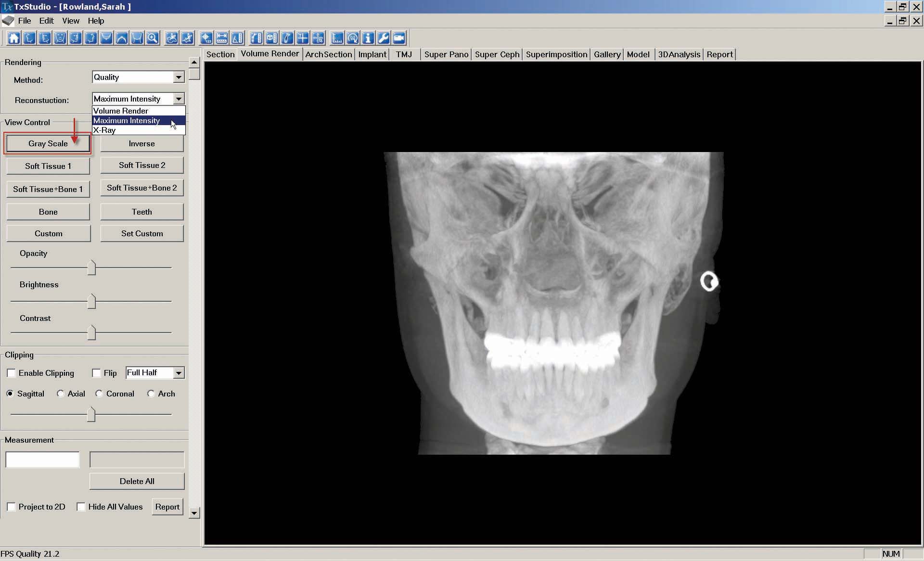Screen dimensions: 924x561
Task: Click the Home view toolbar icon
Action: point(13,38)
